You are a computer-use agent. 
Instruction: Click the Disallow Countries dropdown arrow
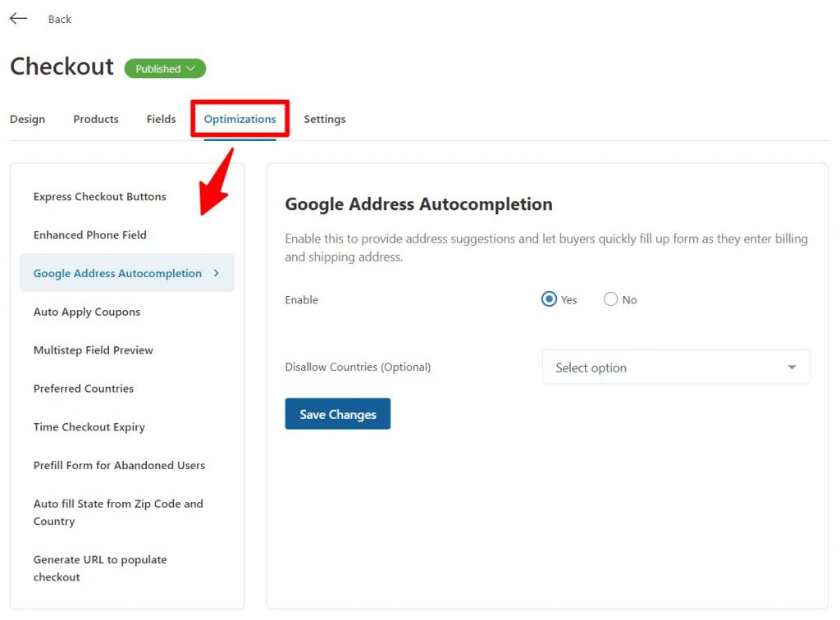pos(792,367)
